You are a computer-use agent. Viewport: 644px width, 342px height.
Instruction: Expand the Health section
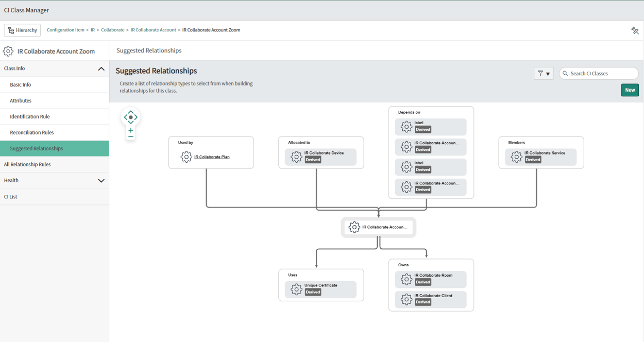(x=101, y=180)
